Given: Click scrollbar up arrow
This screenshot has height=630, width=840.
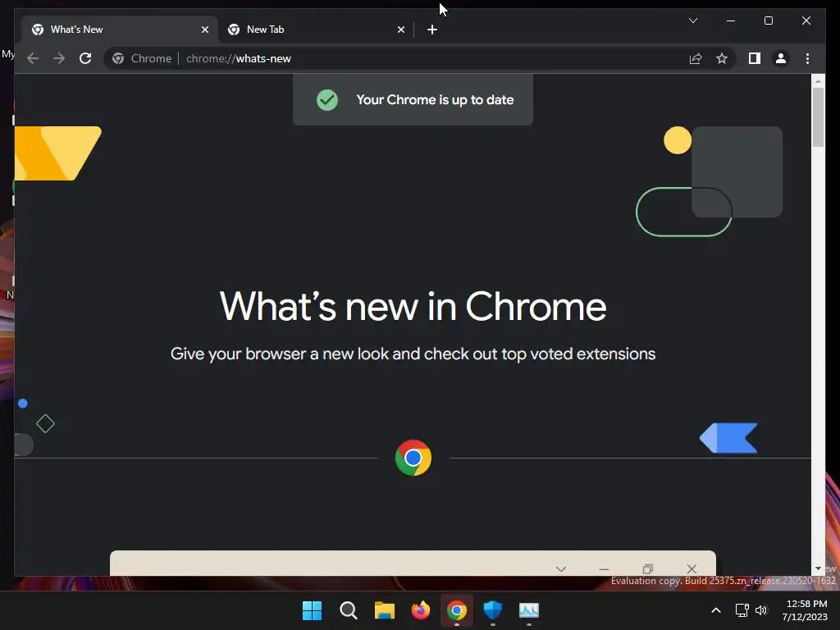Looking at the screenshot, I should [x=818, y=81].
